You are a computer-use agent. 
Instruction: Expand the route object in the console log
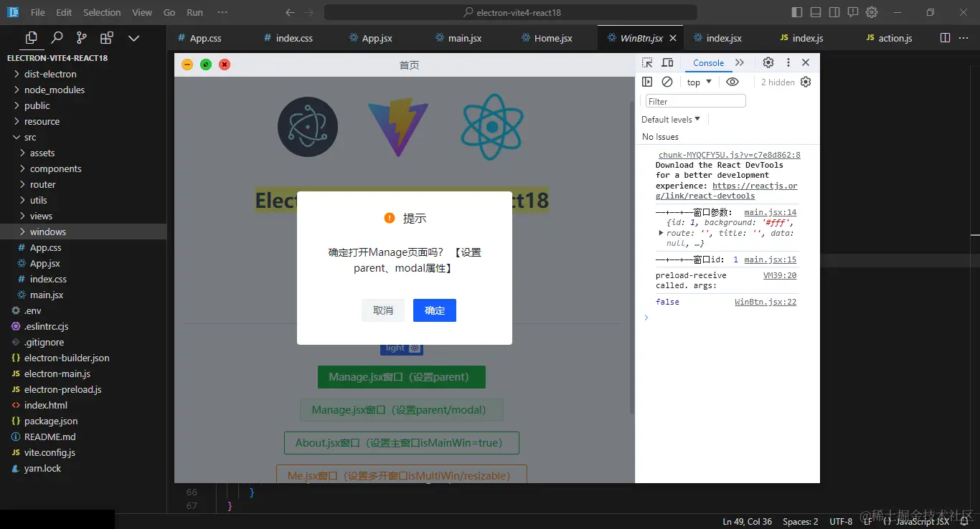click(661, 232)
